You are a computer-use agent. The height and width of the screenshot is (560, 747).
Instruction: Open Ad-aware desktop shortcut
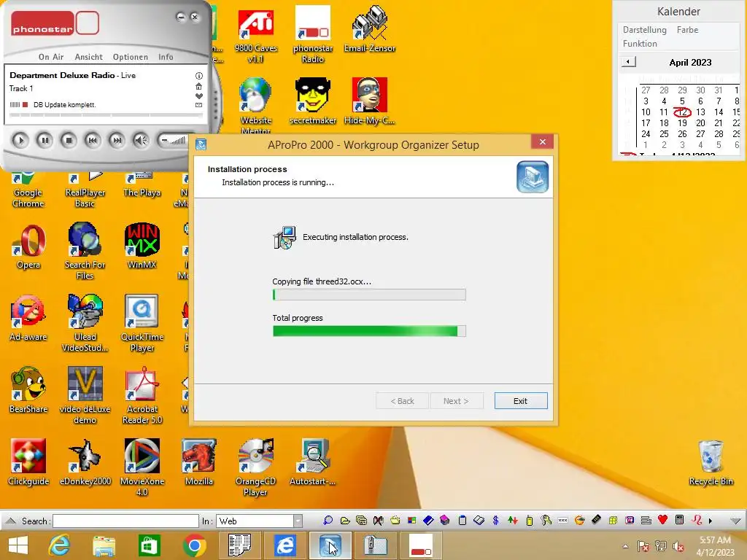28,319
